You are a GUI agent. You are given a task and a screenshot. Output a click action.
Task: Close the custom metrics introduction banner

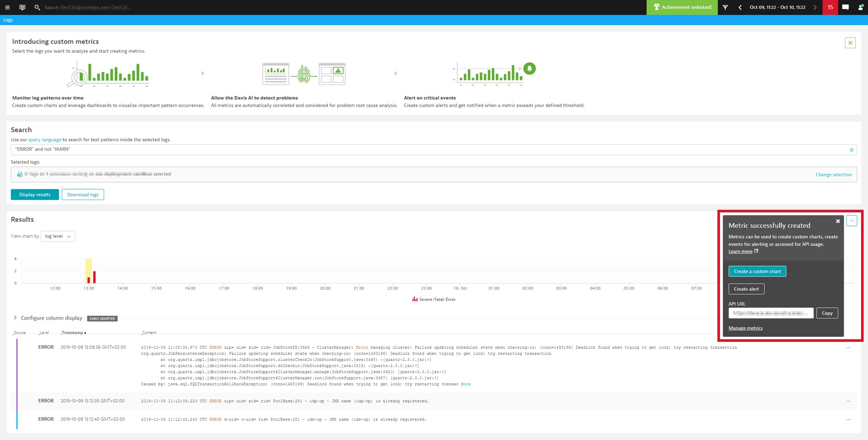coord(850,43)
